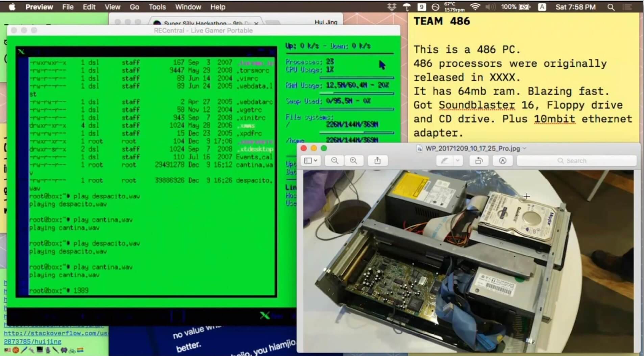This screenshot has height=356, width=644.
Task: Open the Apple menu
Action: (x=12, y=7)
